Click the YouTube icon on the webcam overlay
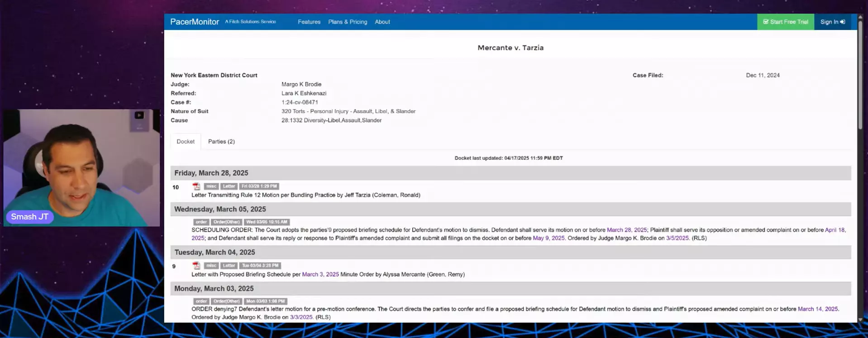The image size is (868, 338). coord(139,115)
